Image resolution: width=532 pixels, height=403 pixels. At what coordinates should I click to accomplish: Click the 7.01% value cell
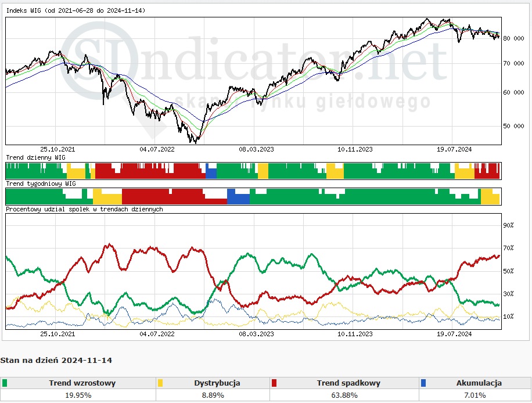475,395
